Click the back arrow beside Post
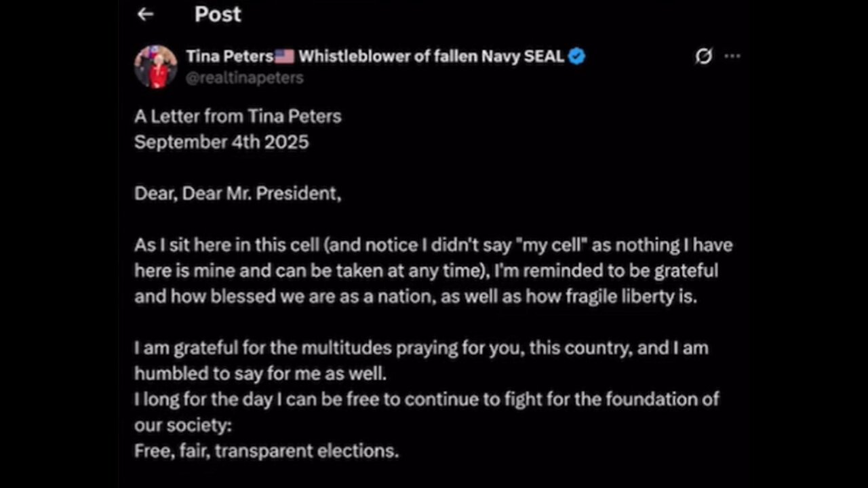Viewport: 868px width, 488px height. 145,14
